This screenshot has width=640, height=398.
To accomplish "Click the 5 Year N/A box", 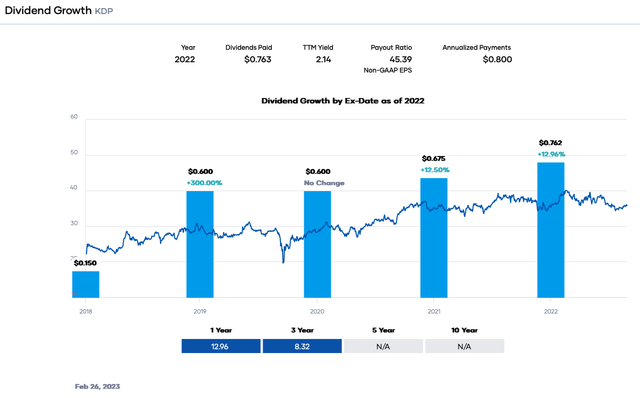I will point(383,346).
